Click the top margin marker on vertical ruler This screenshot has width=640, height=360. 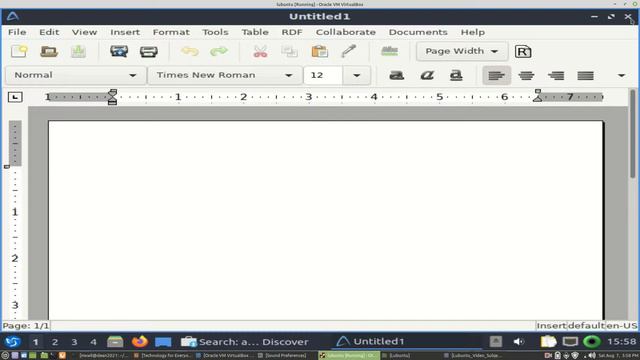tap(7, 167)
